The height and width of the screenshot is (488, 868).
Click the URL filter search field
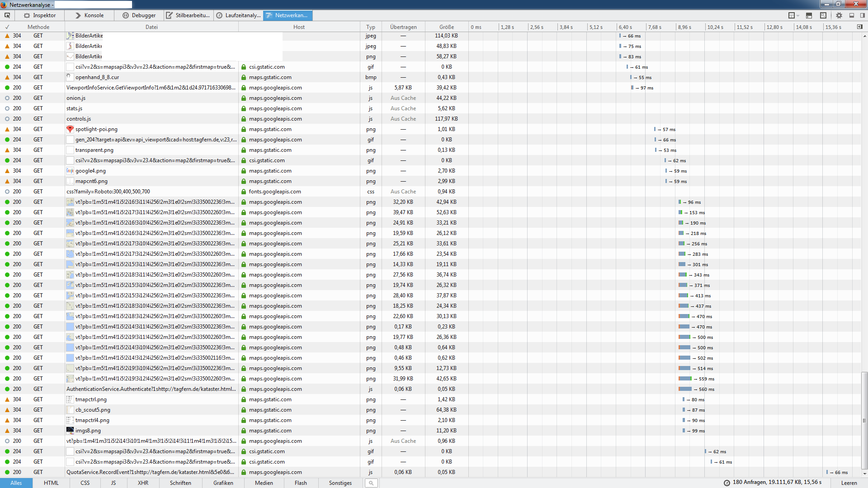372,483
